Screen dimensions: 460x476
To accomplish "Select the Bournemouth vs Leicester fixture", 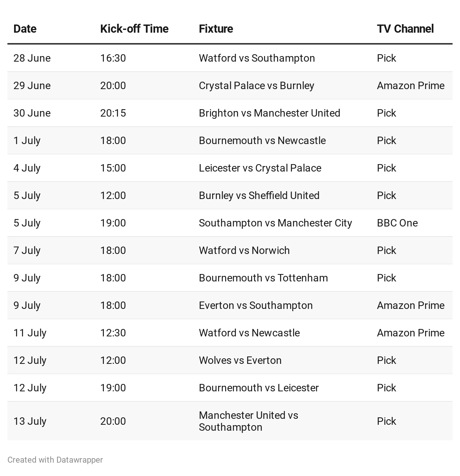I will click(x=259, y=388).
